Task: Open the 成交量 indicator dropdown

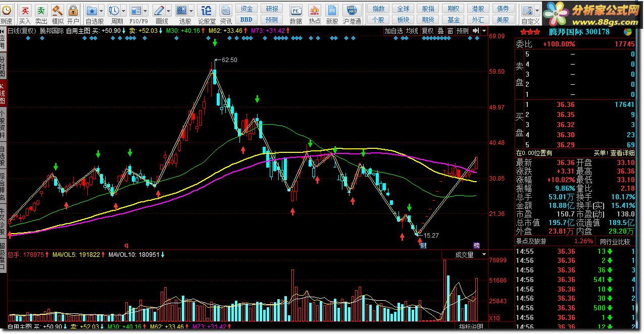Action: click(484, 255)
